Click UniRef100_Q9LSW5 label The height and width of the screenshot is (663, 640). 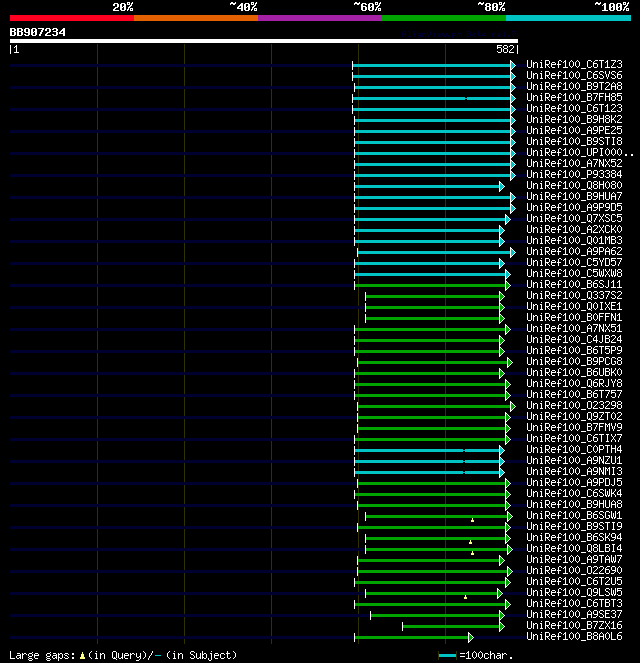point(574,592)
